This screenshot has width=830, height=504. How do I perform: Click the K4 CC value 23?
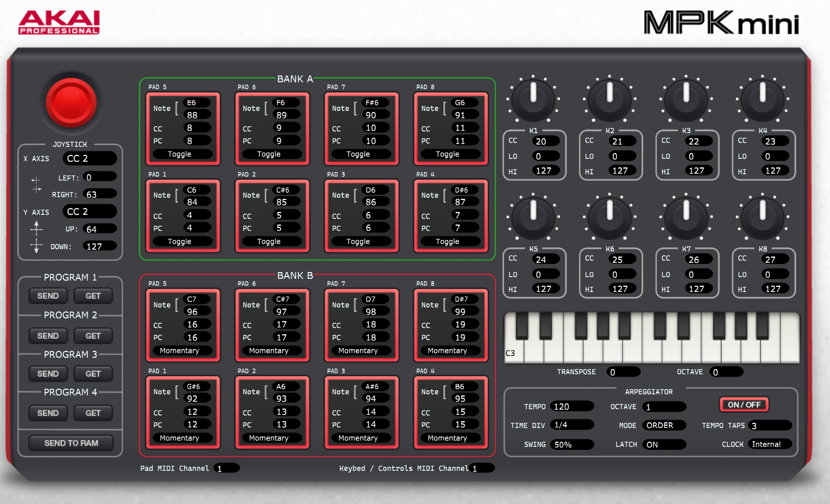(775, 141)
